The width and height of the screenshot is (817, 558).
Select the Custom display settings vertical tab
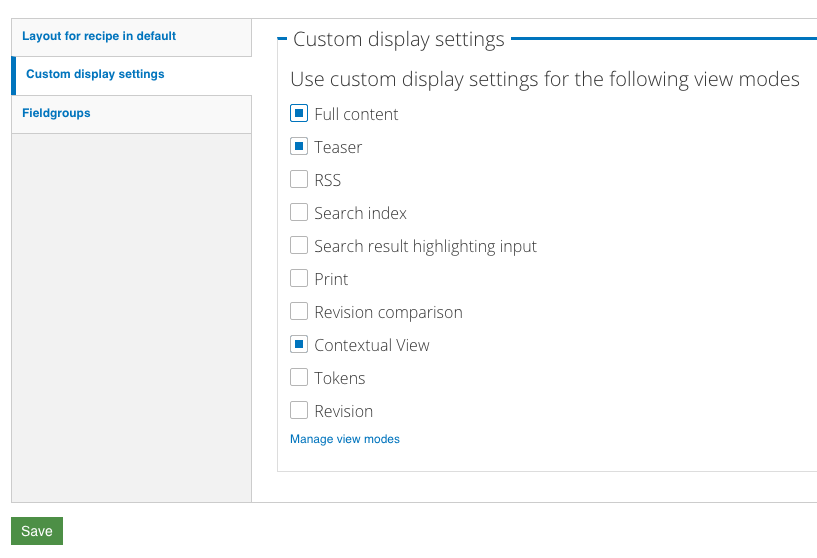[x=95, y=74]
